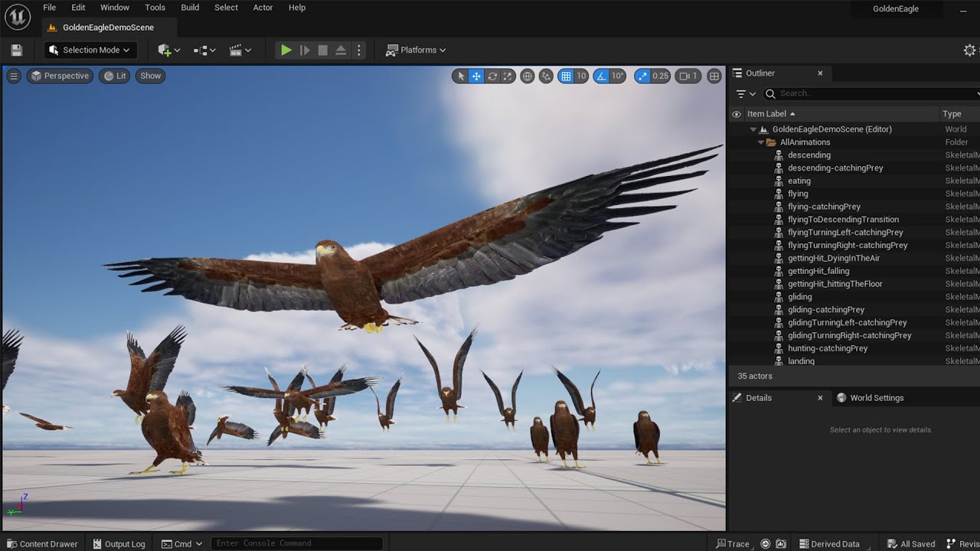The height and width of the screenshot is (551, 980).
Task: Open the Output Log
Action: point(119,544)
